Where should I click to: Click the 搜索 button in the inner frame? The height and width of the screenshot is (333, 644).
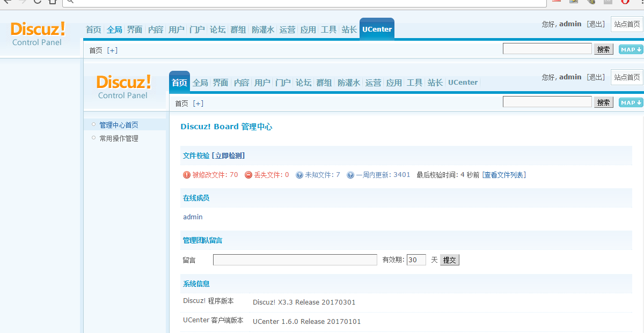604,102
